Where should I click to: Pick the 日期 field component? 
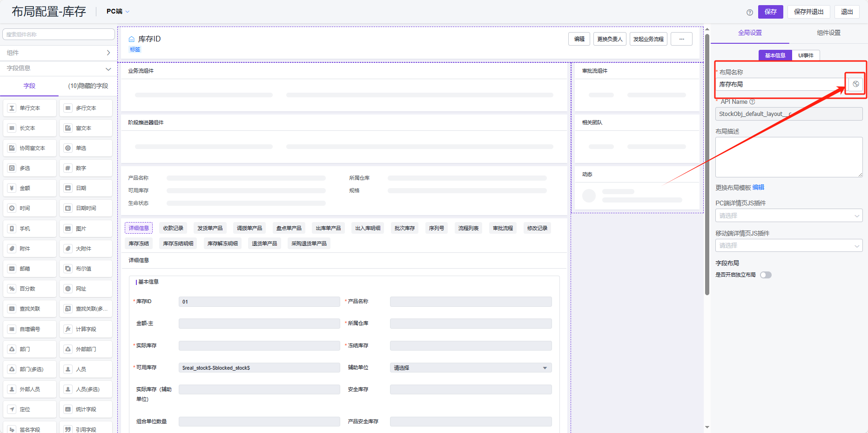click(x=86, y=188)
